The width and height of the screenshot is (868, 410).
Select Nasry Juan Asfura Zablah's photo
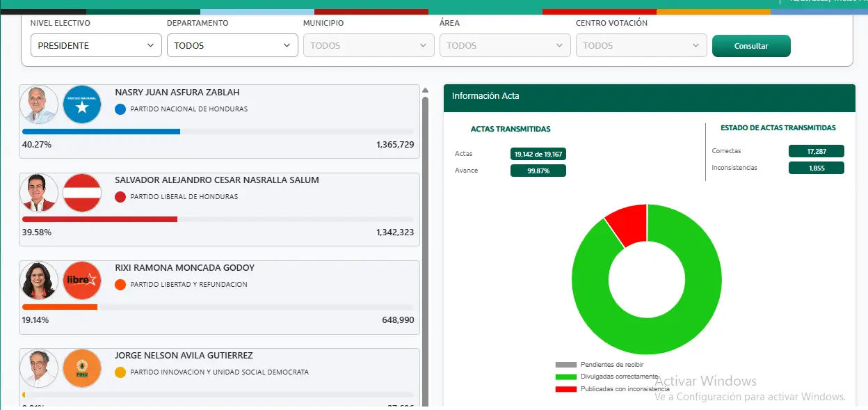point(39,105)
